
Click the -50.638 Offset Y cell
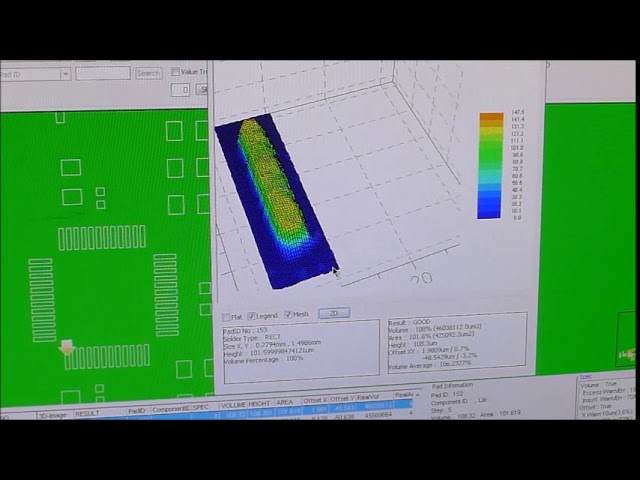coord(344,417)
